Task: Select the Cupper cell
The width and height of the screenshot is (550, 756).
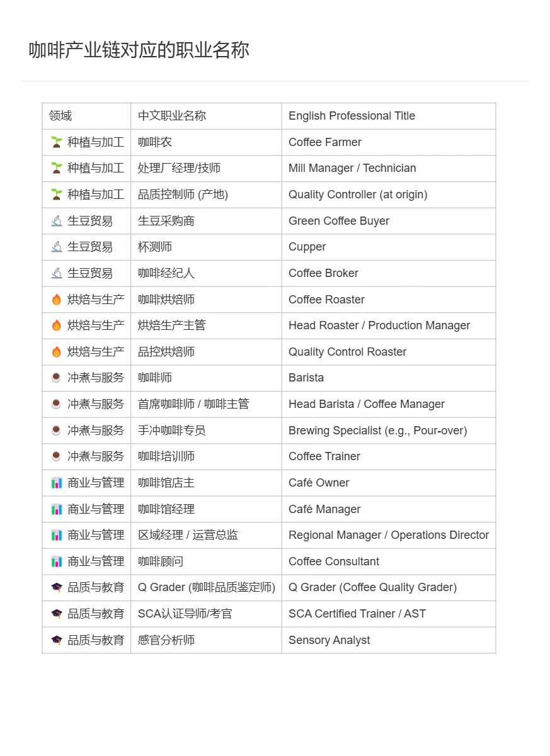Action: point(389,247)
